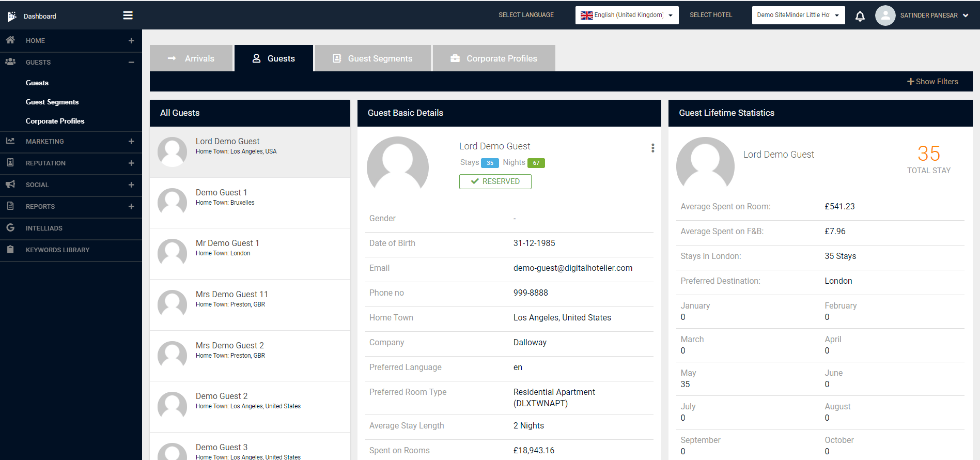The image size is (980, 460).
Task: Select Demo Guest 2 entry
Action: tap(250, 407)
